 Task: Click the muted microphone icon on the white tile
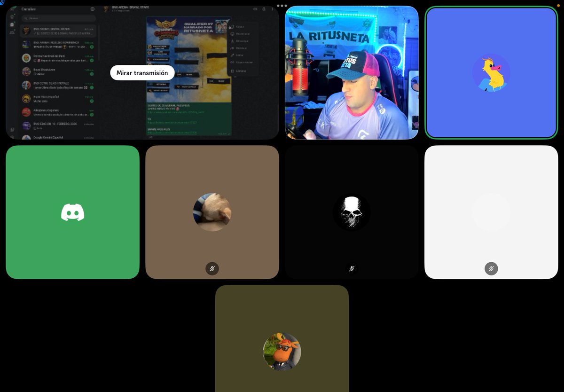point(491,269)
